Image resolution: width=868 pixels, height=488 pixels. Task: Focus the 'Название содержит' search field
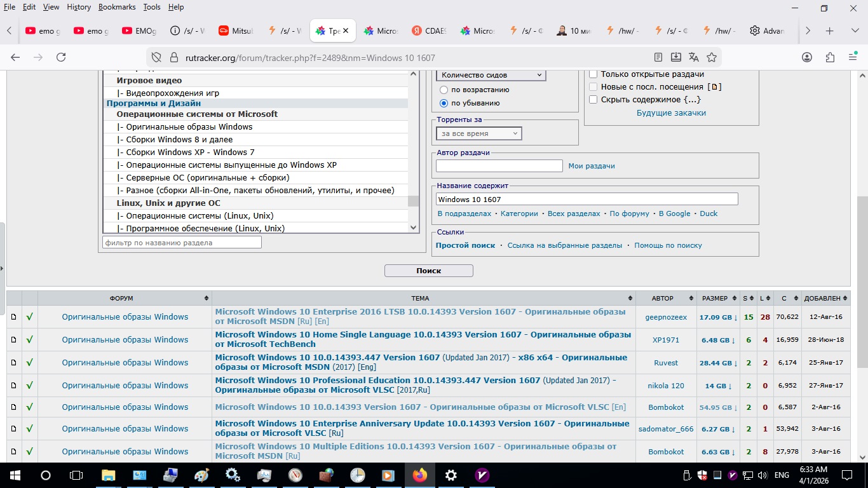click(x=587, y=199)
